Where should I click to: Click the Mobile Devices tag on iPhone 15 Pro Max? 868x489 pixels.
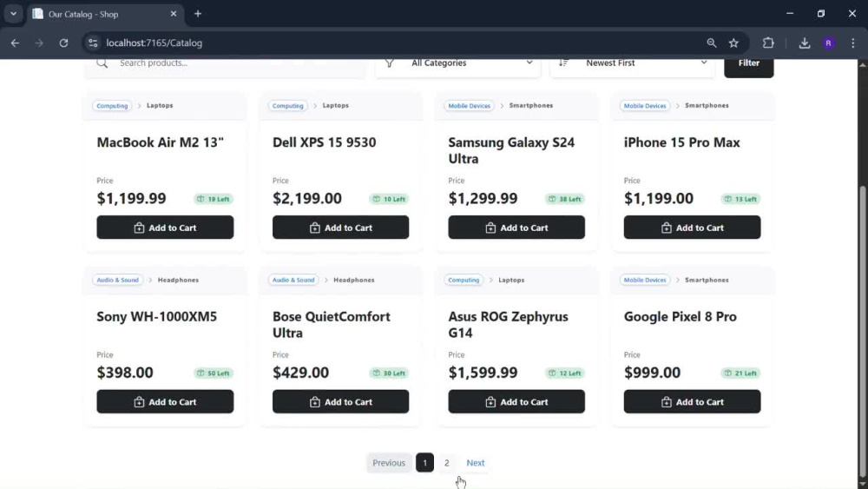(645, 106)
